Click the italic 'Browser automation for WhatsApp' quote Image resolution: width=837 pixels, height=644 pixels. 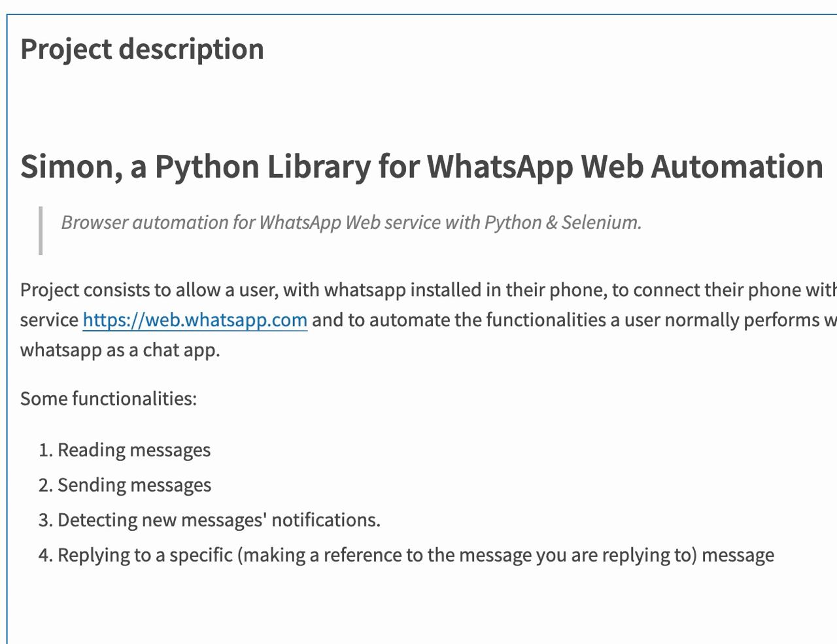point(351,222)
